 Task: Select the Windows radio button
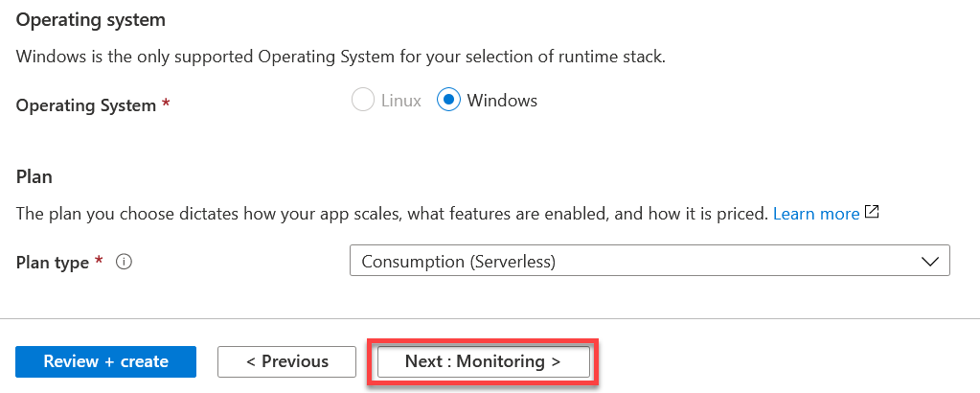pyautogui.click(x=448, y=100)
